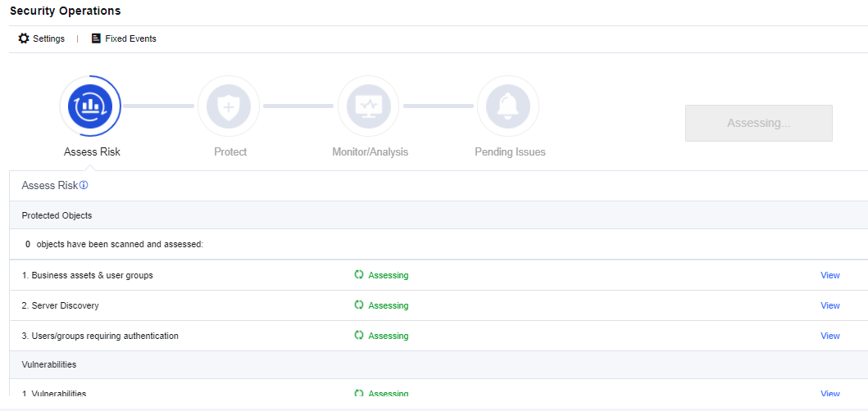This screenshot has width=868, height=411.
Task: Click Users/groups authentication assessing spinner icon
Action: (x=359, y=336)
